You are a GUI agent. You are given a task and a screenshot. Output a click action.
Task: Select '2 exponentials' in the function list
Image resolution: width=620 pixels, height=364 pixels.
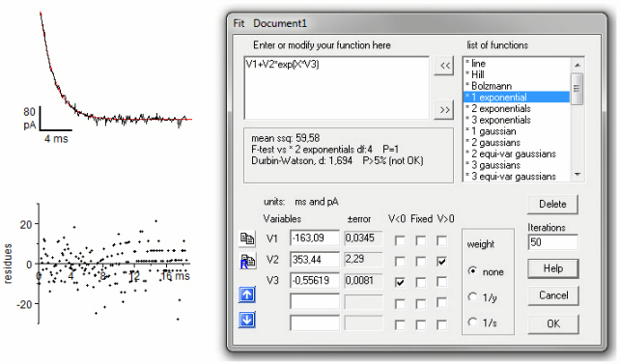coord(517,109)
